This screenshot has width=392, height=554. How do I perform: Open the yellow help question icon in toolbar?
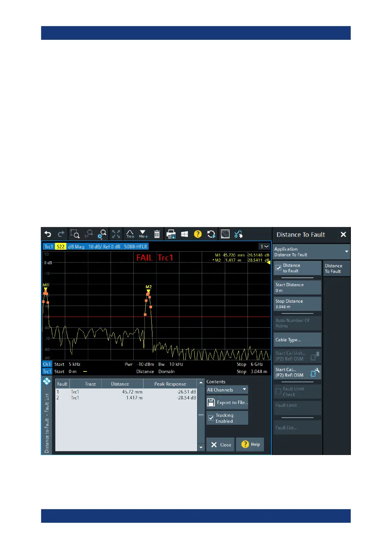pos(198,234)
